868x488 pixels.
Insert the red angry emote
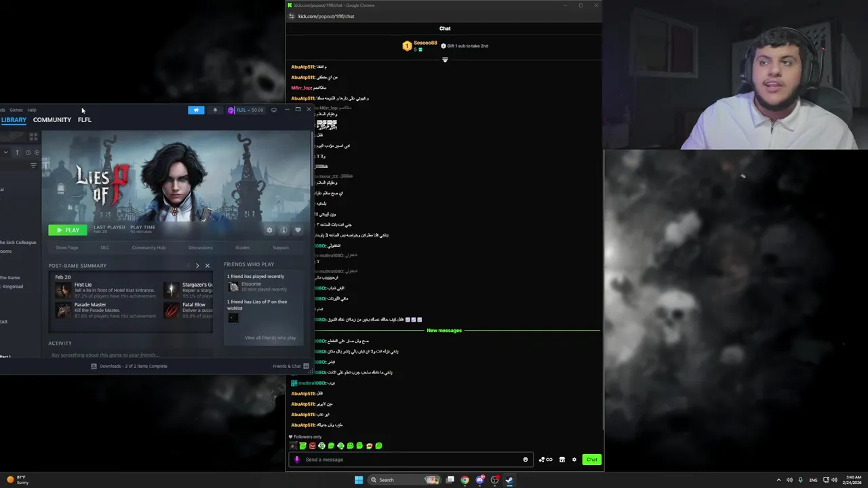(x=313, y=446)
